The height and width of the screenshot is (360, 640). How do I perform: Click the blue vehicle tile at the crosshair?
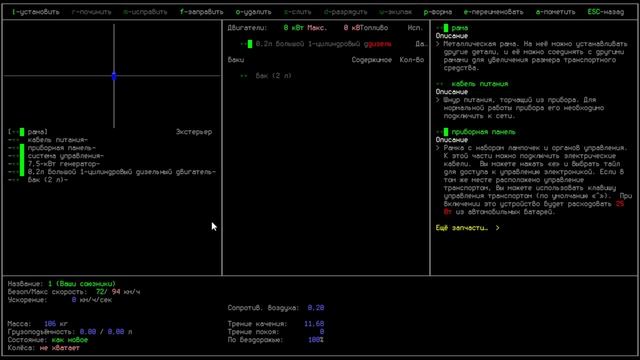114,76
